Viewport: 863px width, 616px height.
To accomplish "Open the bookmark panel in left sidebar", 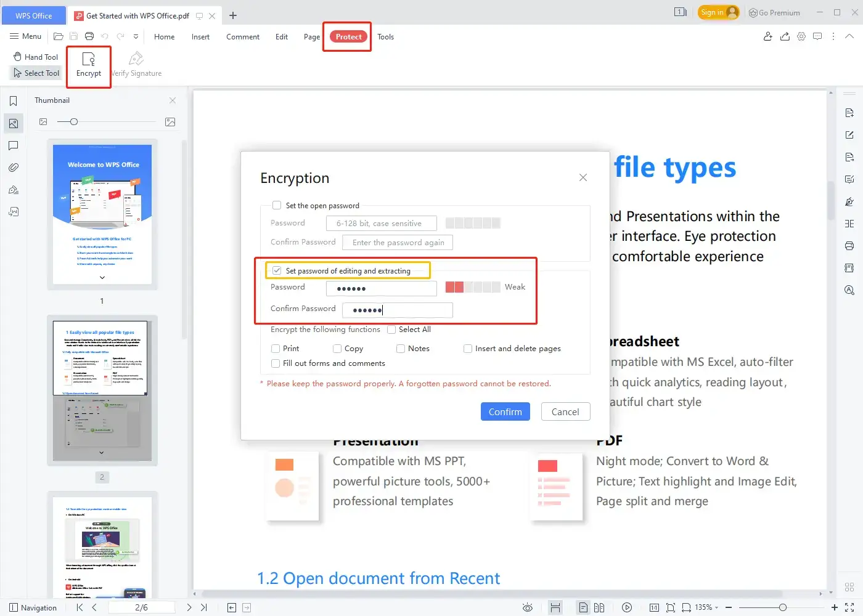I will [14, 101].
